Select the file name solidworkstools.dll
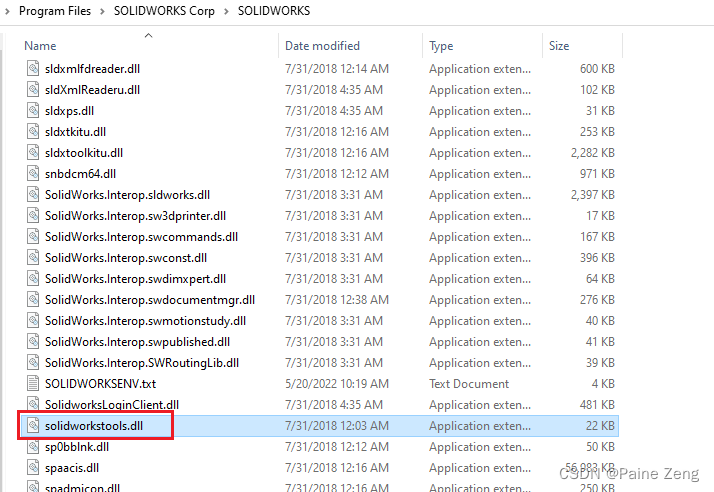The height and width of the screenshot is (492, 714). pos(94,425)
